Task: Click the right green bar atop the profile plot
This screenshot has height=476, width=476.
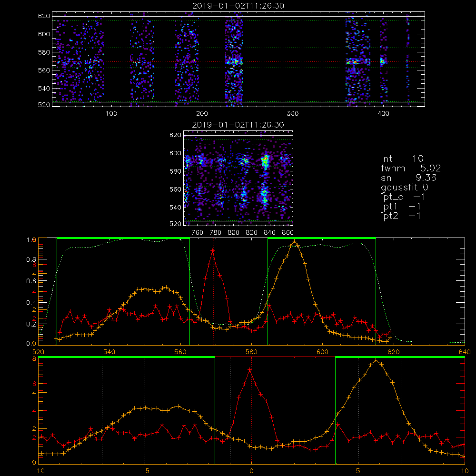Action: point(322,238)
